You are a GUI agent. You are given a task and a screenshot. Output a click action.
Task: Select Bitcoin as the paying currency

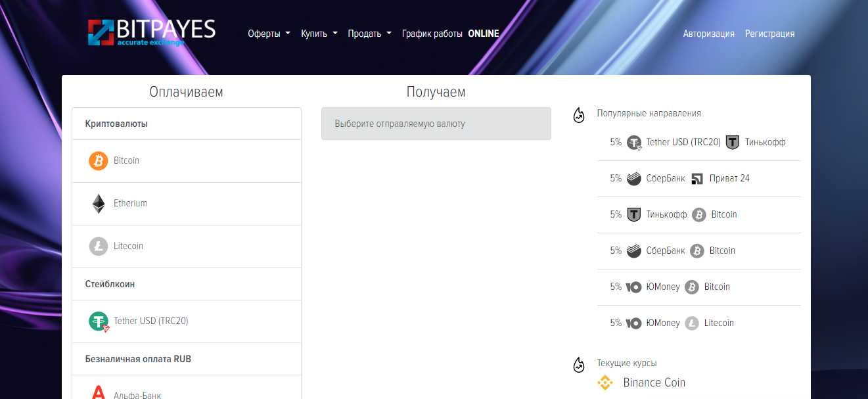(x=187, y=161)
